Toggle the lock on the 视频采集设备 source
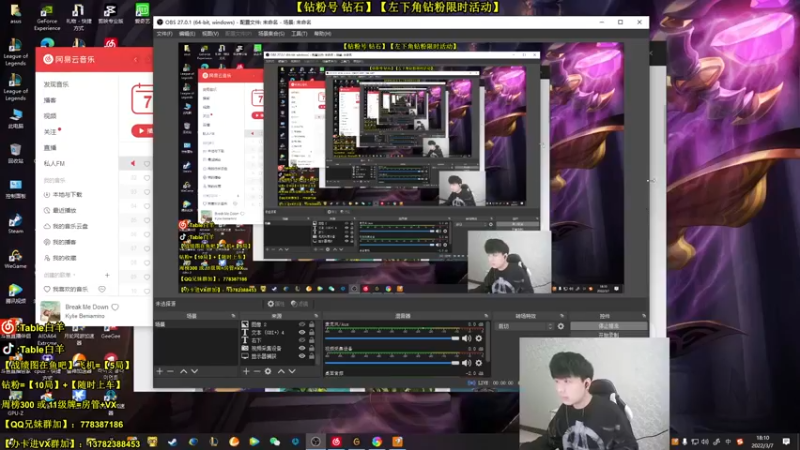 click(312, 348)
